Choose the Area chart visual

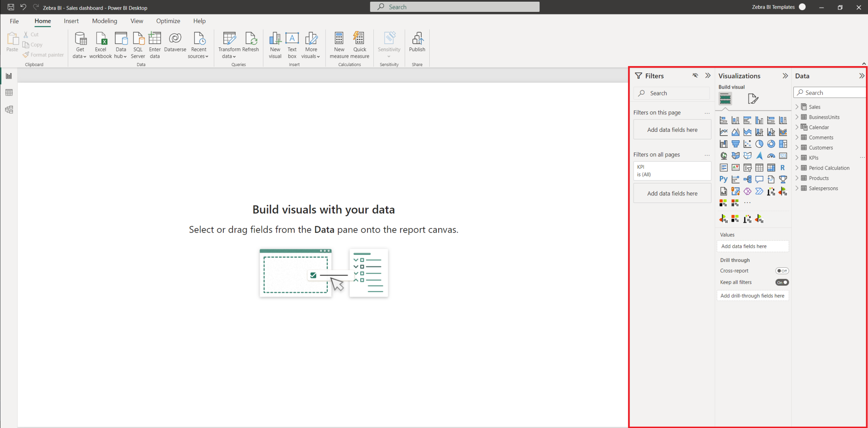(735, 132)
